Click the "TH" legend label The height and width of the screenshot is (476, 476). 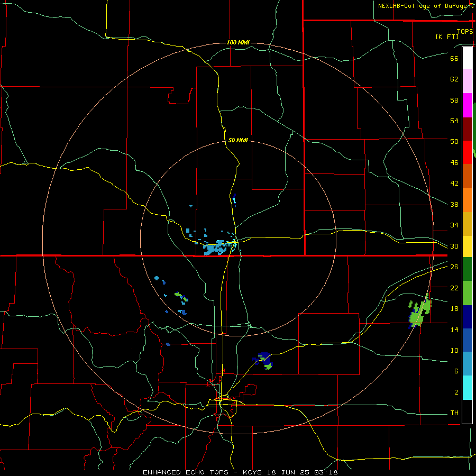tap(454, 413)
